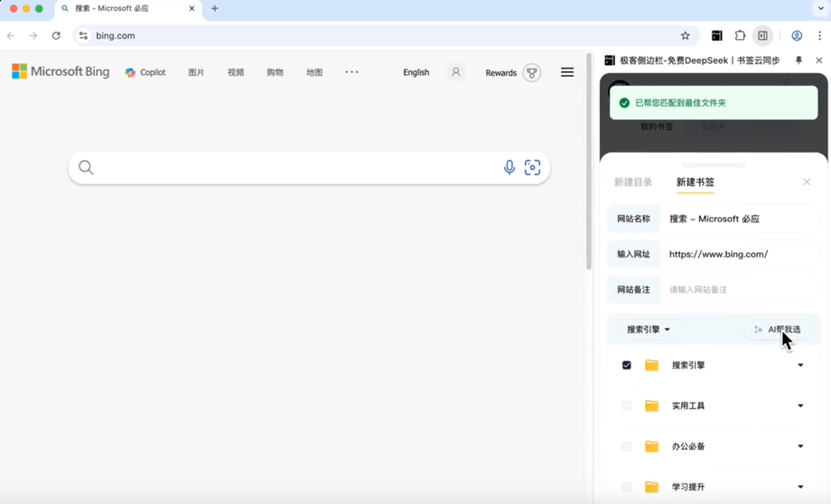
Task: Switch Bing language to English
Action: 416,72
